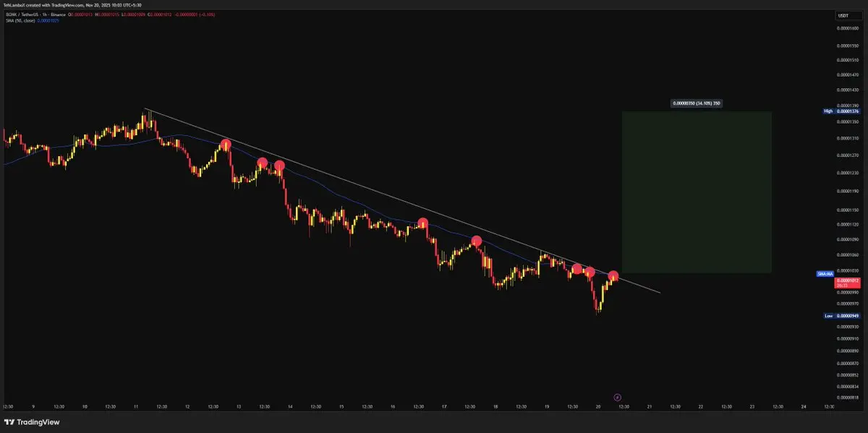This screenshot has height=433, width=868.
Task: Click the date label 24 on the time axis
Action: [804, 407]
